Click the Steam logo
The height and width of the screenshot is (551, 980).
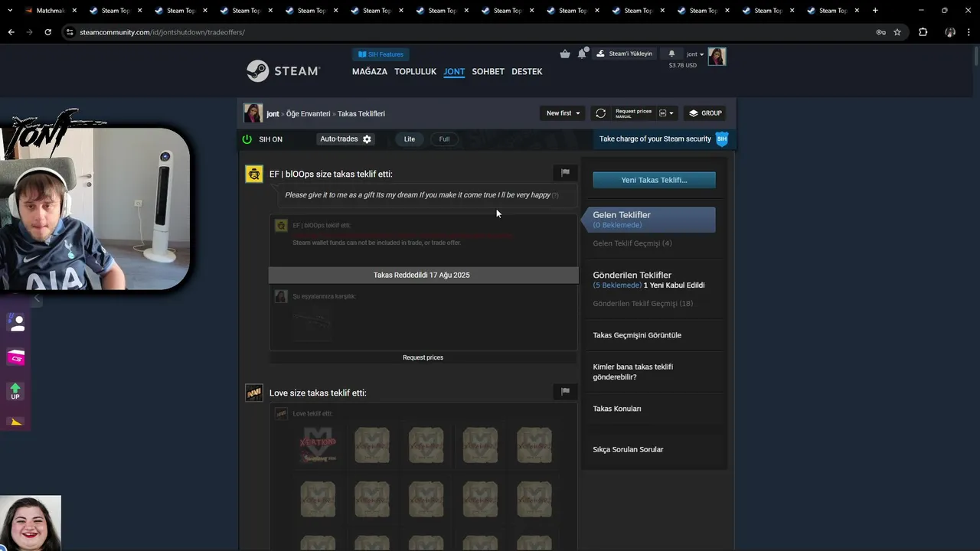pyautogui.click(x=283, y=71)
